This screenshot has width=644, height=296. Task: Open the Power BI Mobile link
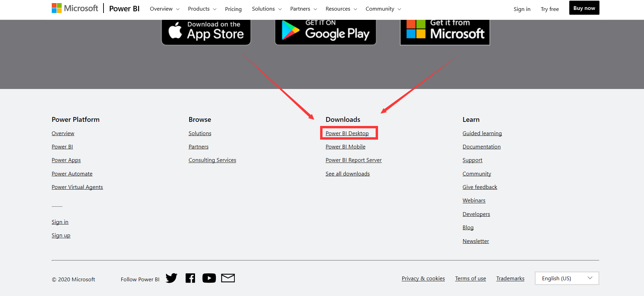345,146
